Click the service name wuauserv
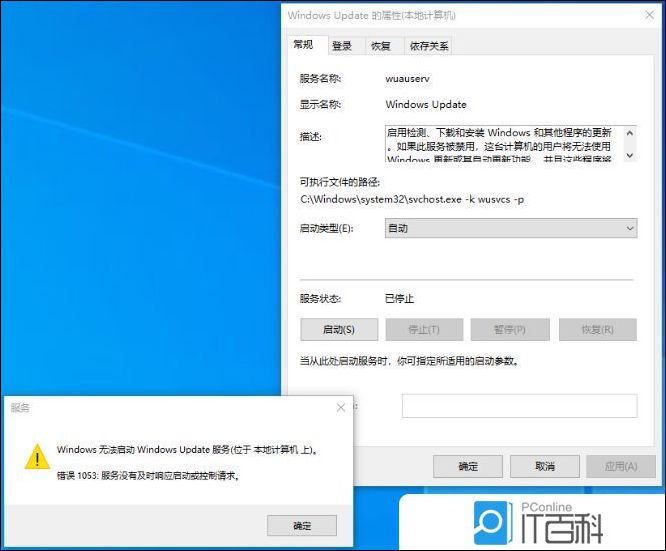666x551 pixels. click(x=407, y=79)
